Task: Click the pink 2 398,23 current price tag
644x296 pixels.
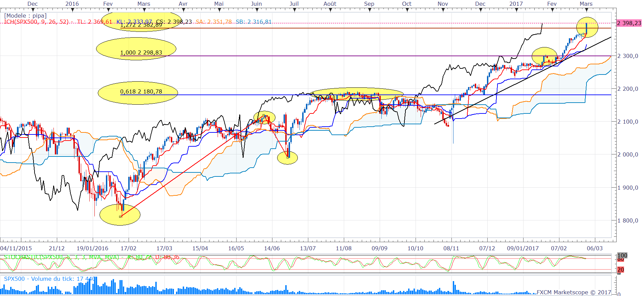Action: [629, 23]
